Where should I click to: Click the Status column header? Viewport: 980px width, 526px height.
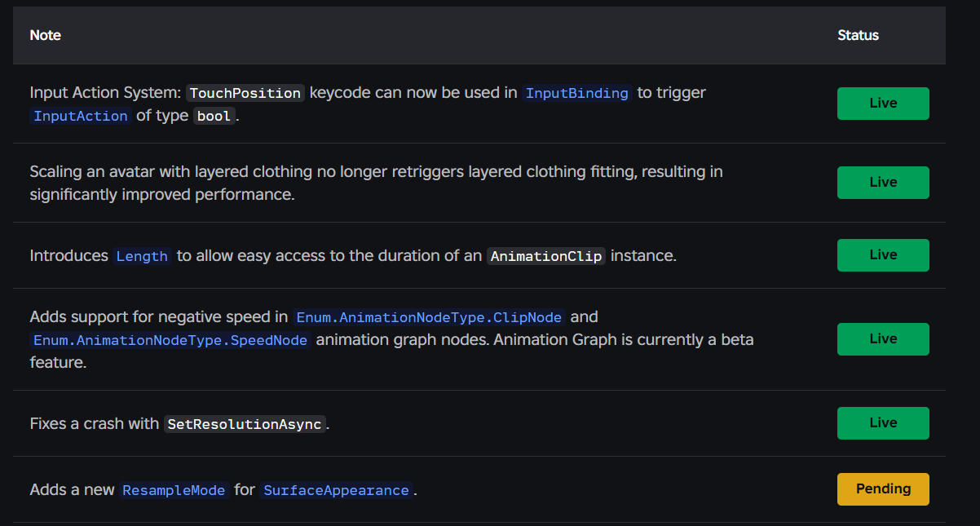858,35
